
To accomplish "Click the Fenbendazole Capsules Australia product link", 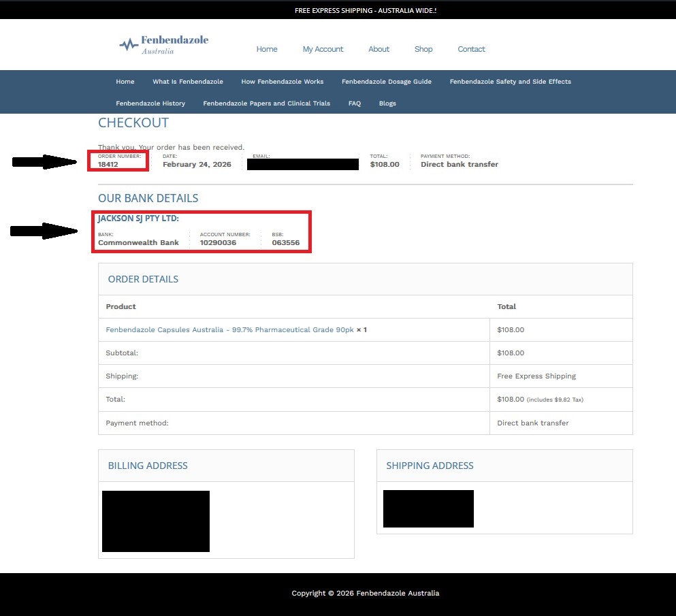I will point(230,329).
